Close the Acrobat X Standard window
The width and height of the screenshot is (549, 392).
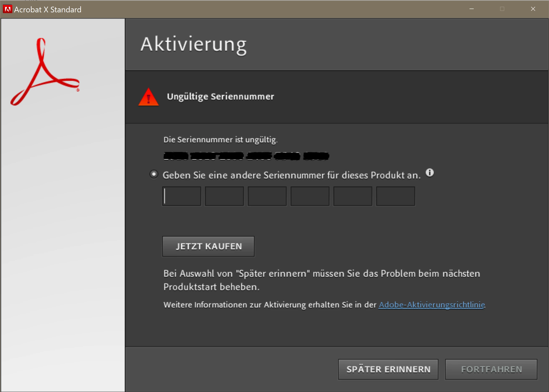533,9
